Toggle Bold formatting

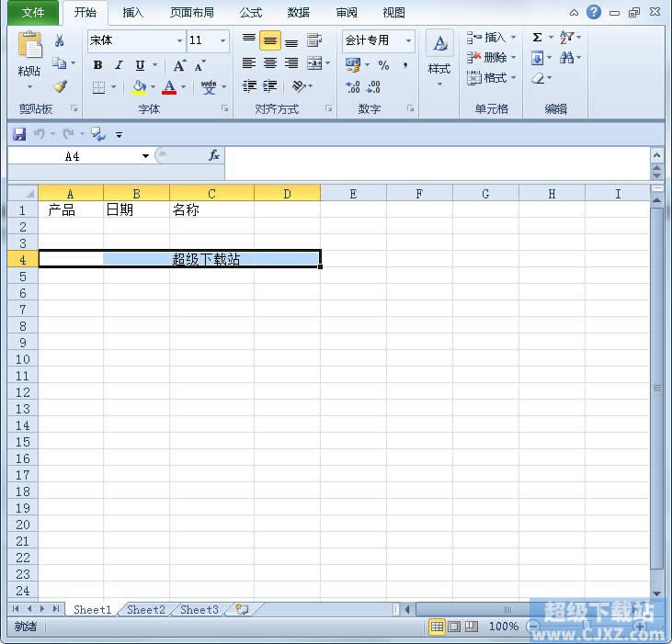click(x=97, y=65)
